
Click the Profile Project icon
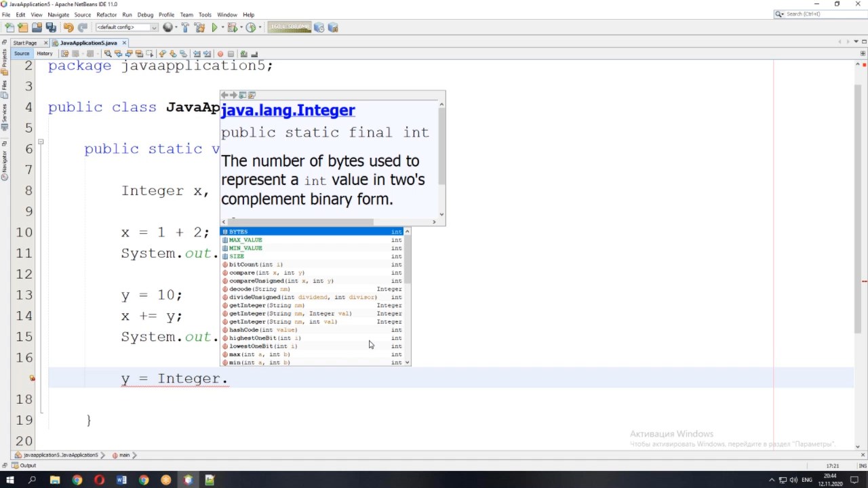click(x=251, y=28)
